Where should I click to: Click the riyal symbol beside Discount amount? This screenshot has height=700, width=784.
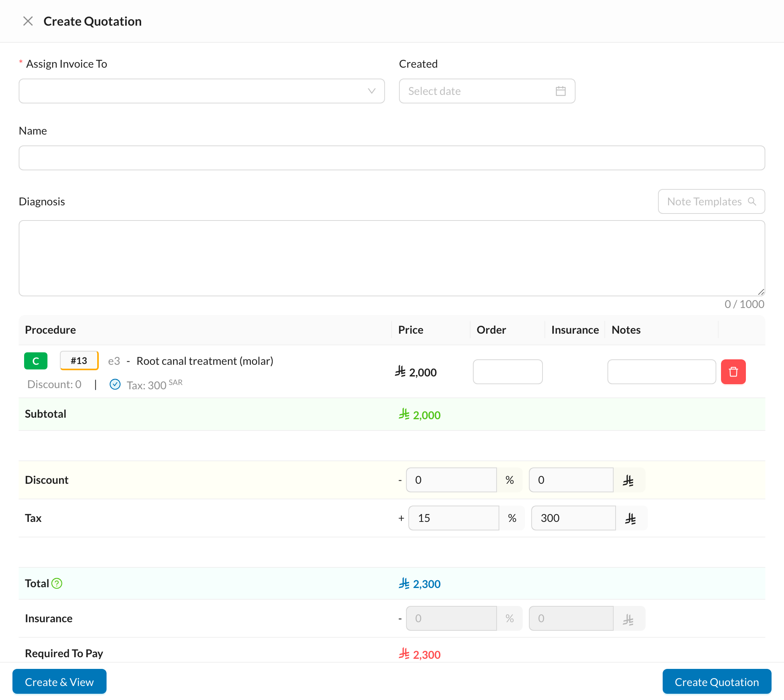tap(629, 481)
